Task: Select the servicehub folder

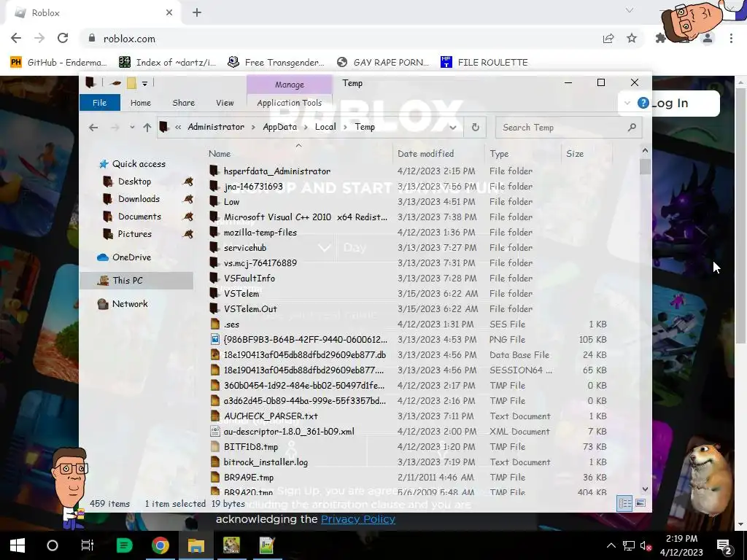Action: pos(245,248)
